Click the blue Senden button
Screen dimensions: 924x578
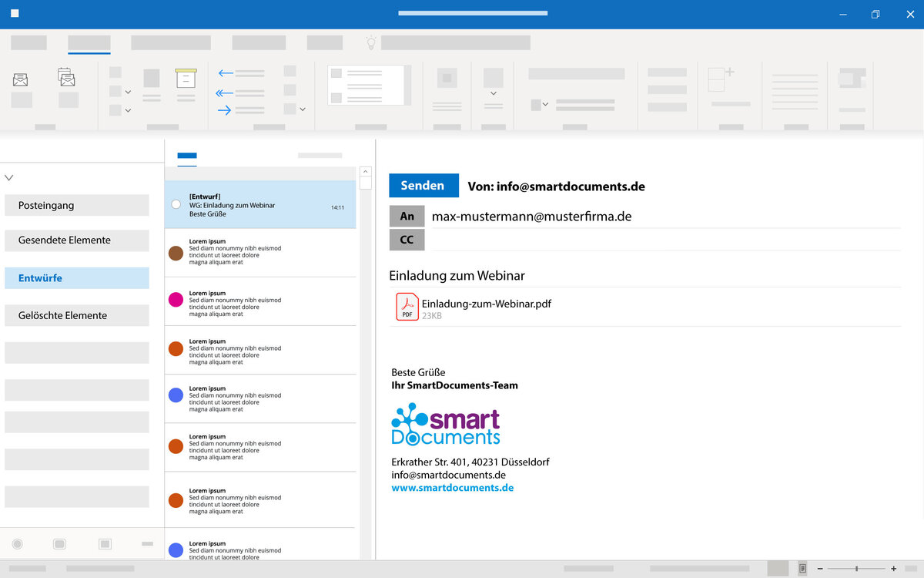coord(423,186)
